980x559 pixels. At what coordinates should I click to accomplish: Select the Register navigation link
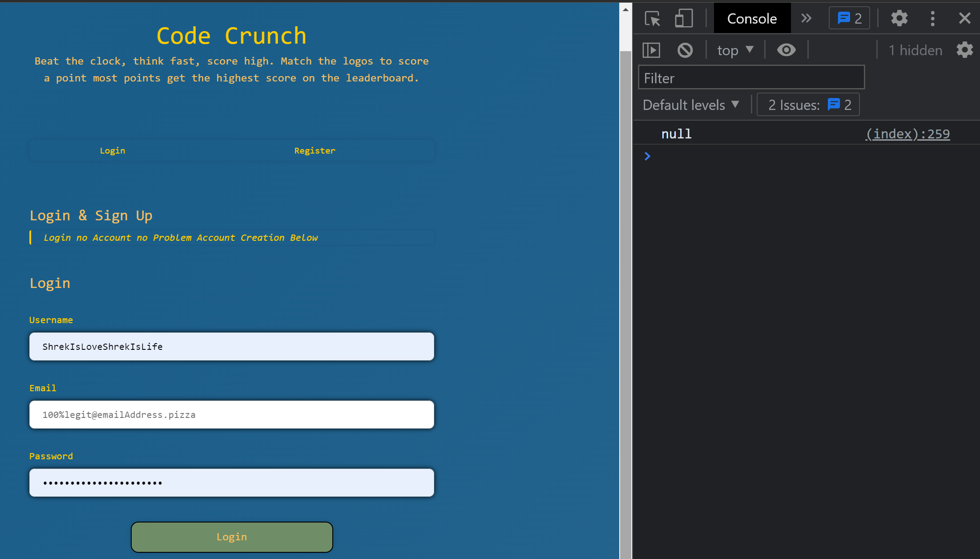(x=315, y=150)
